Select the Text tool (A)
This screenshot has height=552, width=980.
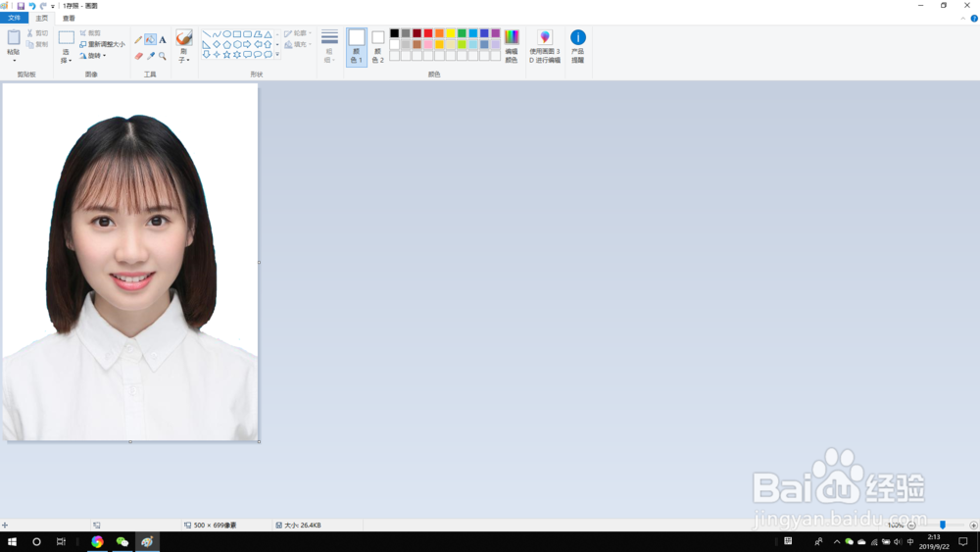[x=163, y=40]
